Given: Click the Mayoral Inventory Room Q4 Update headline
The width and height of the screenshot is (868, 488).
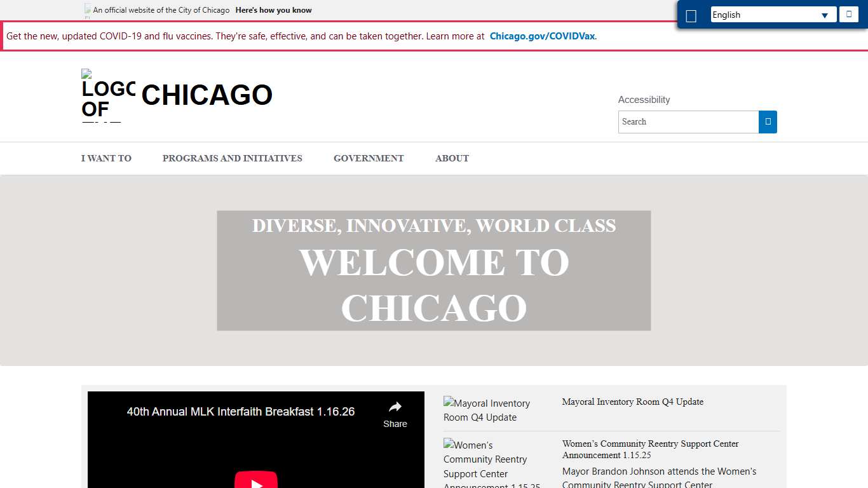Looking at the screenshot, I should [x=632, y=402].
